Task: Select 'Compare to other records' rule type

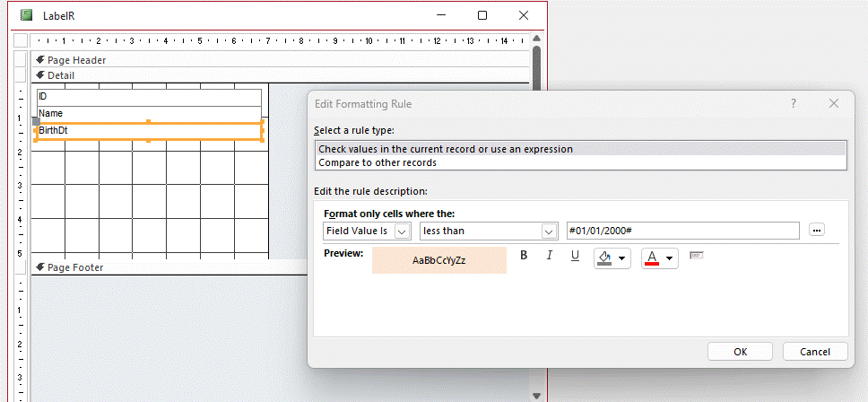Action: coord(378,162)
